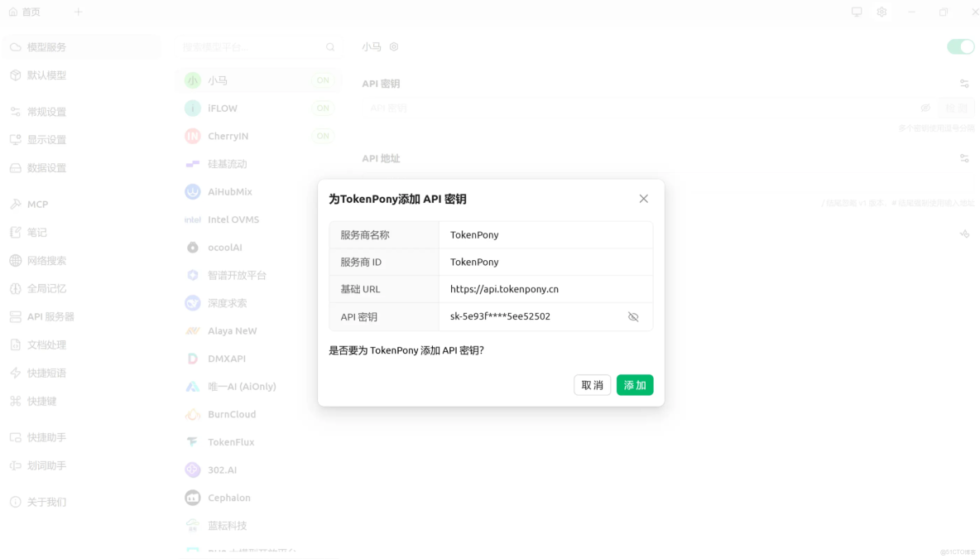980x559 pixels.
Task: Click 添加 to confirm adding the API key
Action: point(634,384)
